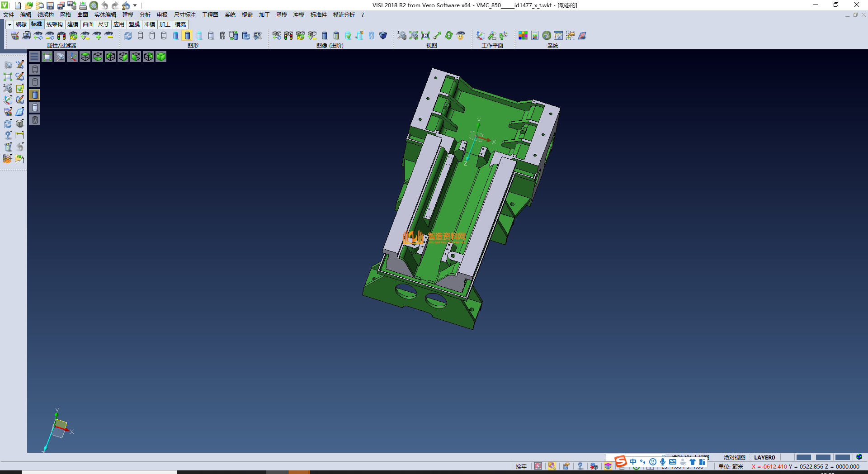The image size is (868, 474).
Task: Click the 绝对视图 status bar button
Action: click(x=734, y=457)
